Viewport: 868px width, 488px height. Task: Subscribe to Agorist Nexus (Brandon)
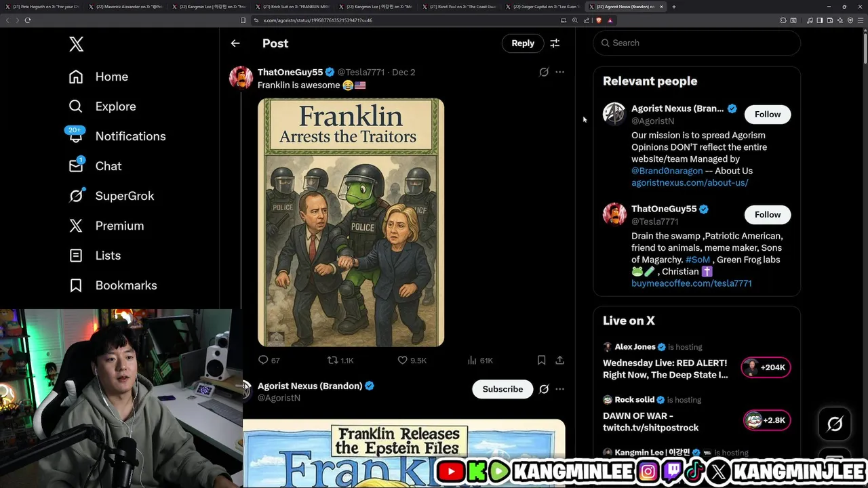click(x=502, y=389)
